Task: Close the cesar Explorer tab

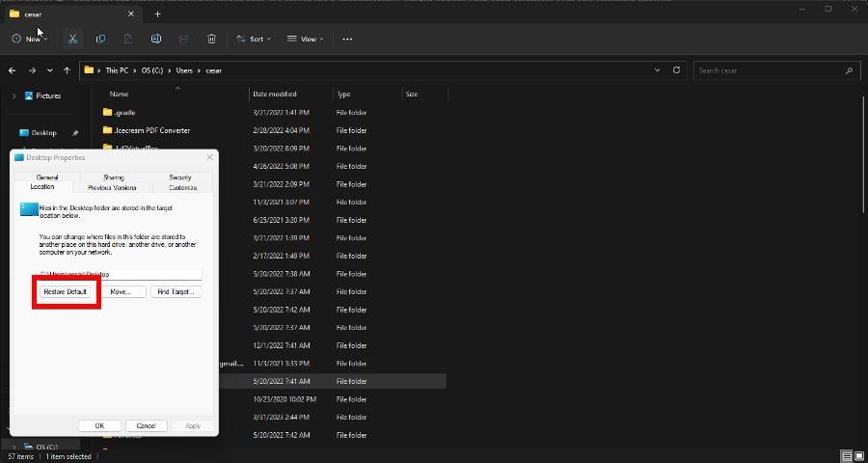Action: point(130,14)
